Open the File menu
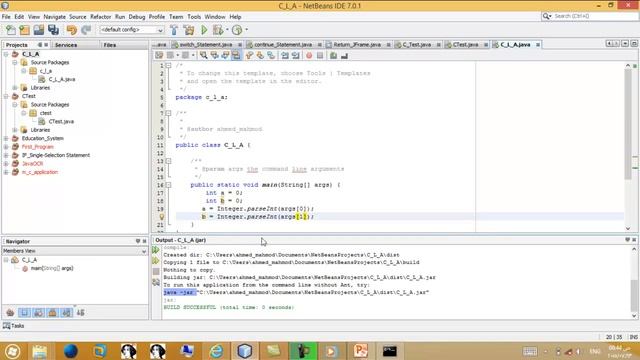The height and width of the screenshot is (360, 640). pos(6,17)
